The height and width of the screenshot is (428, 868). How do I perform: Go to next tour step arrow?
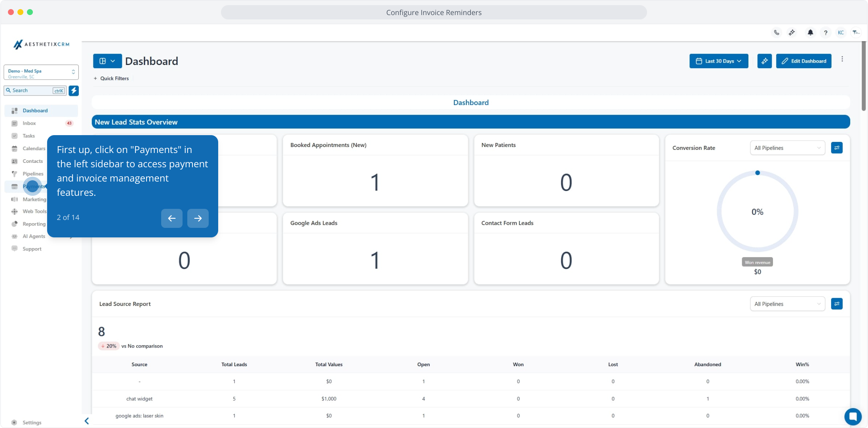click(x=198, y=218)
